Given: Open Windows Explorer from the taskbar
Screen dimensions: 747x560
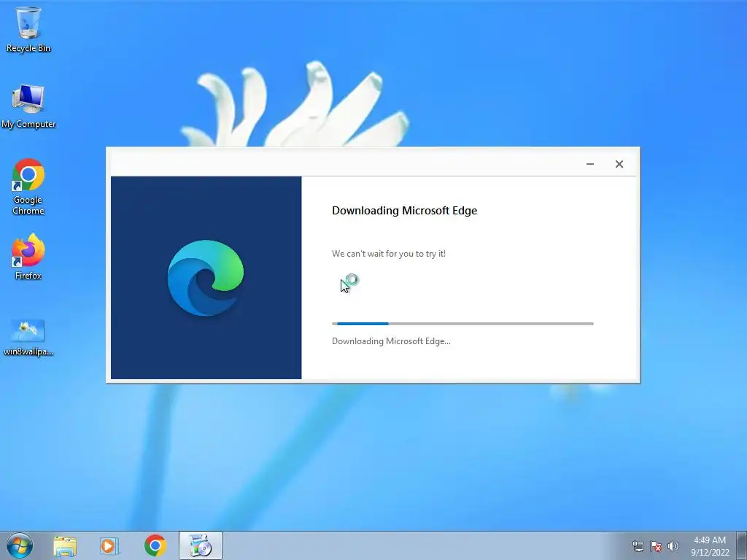Looking at the screenshot, I should coord(65,545).
